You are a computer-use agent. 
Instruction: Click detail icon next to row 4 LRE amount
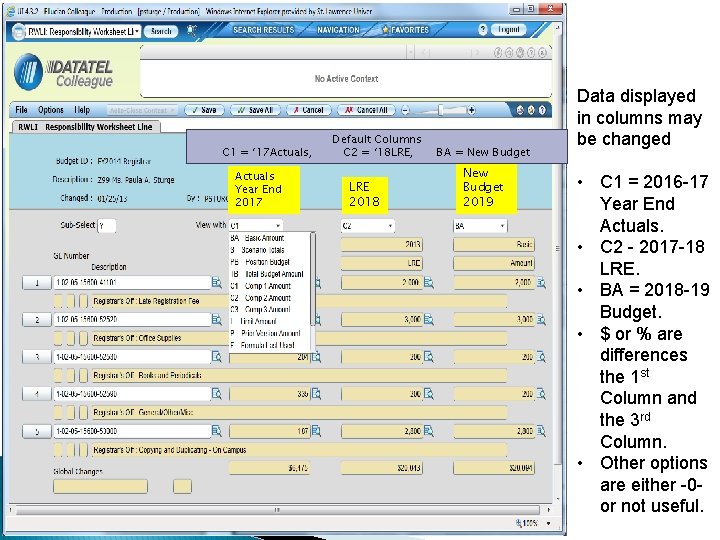(428, 394)
